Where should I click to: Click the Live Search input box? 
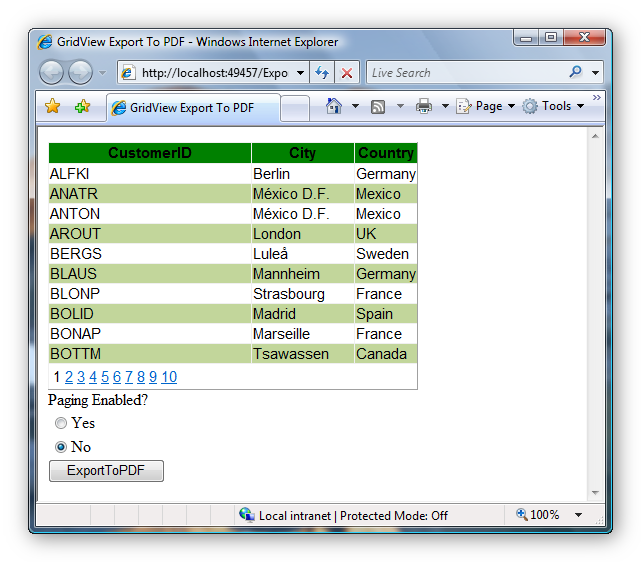(465, 73)
